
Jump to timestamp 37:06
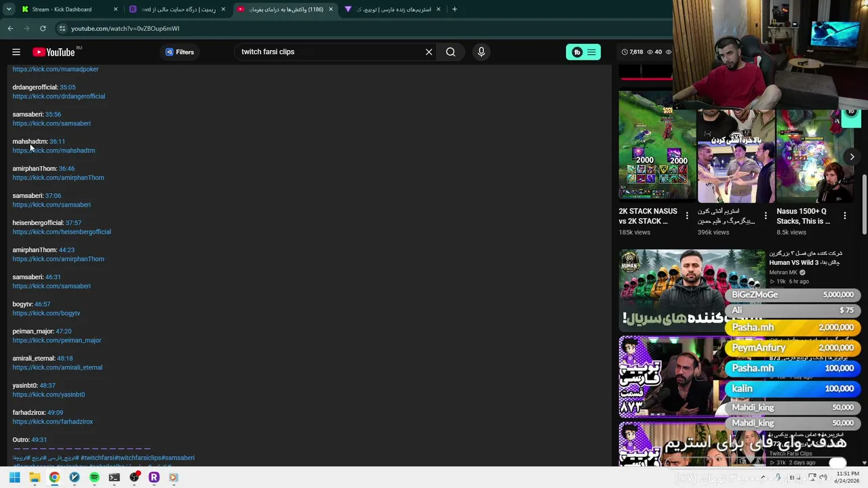click(x=53, y=196)
